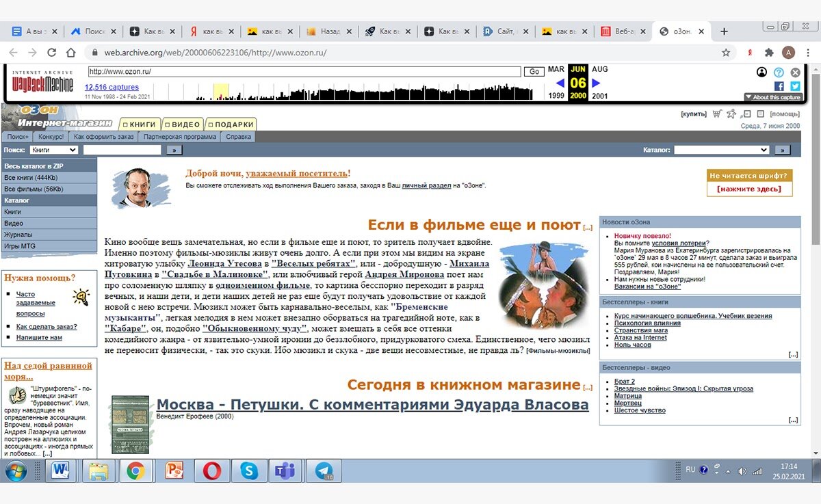The width and height of the screenshot is (821, 504).
Task: Click the small page icon before помощь
Action: pyautogui.click(x=761, y=114)
